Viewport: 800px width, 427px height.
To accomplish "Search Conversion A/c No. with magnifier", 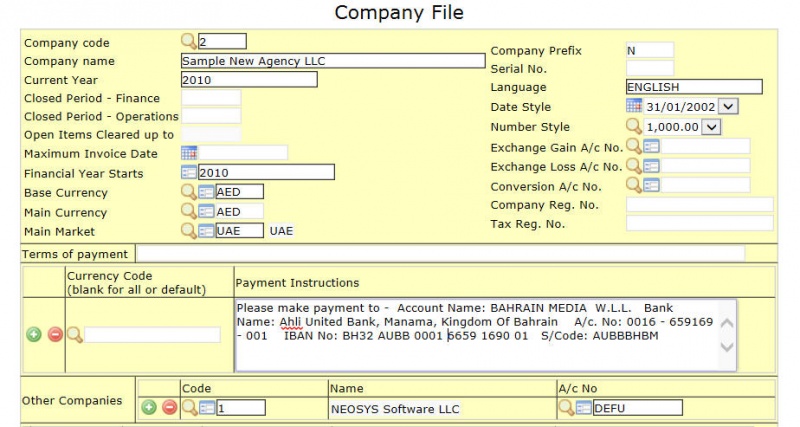I will point(634,185).
